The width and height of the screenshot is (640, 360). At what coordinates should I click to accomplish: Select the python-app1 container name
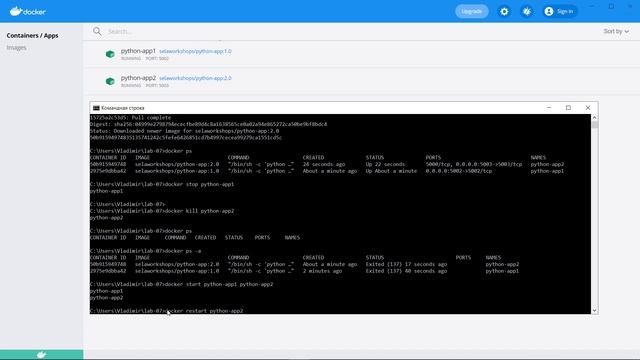pos(138,51)
